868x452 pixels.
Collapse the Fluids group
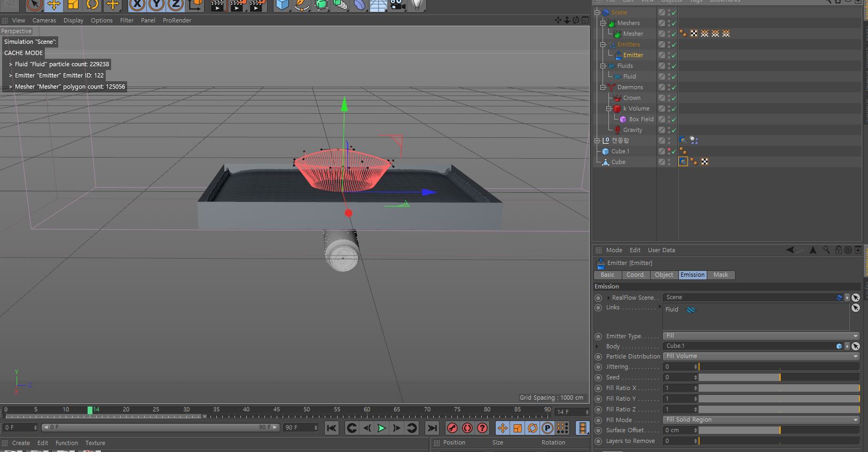(603, 66)
